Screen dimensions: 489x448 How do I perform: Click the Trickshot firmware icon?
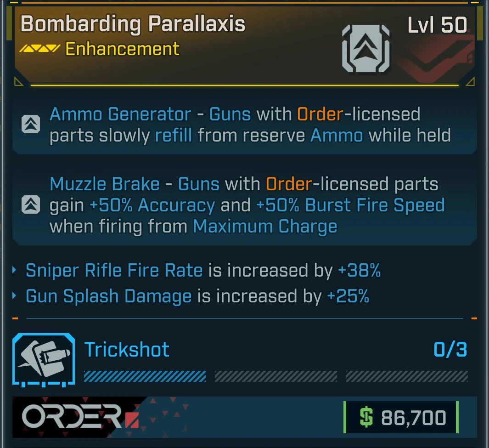click(44, 360)
